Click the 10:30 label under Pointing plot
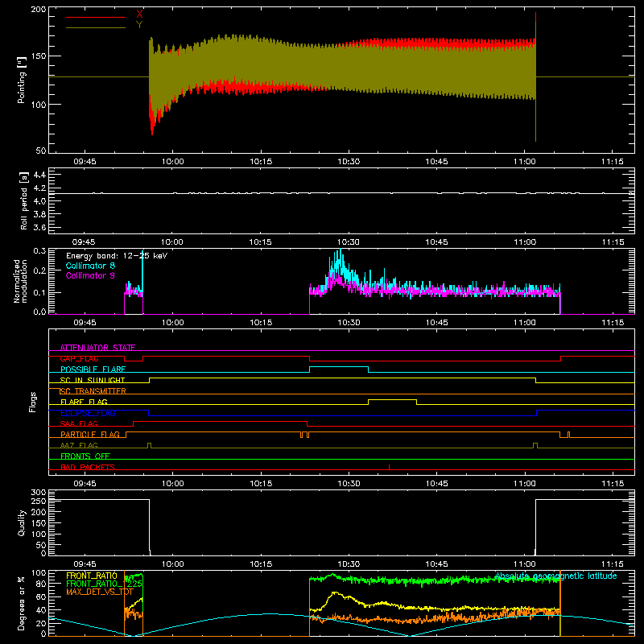Viewport: 644px width, 644px height. 349,162
